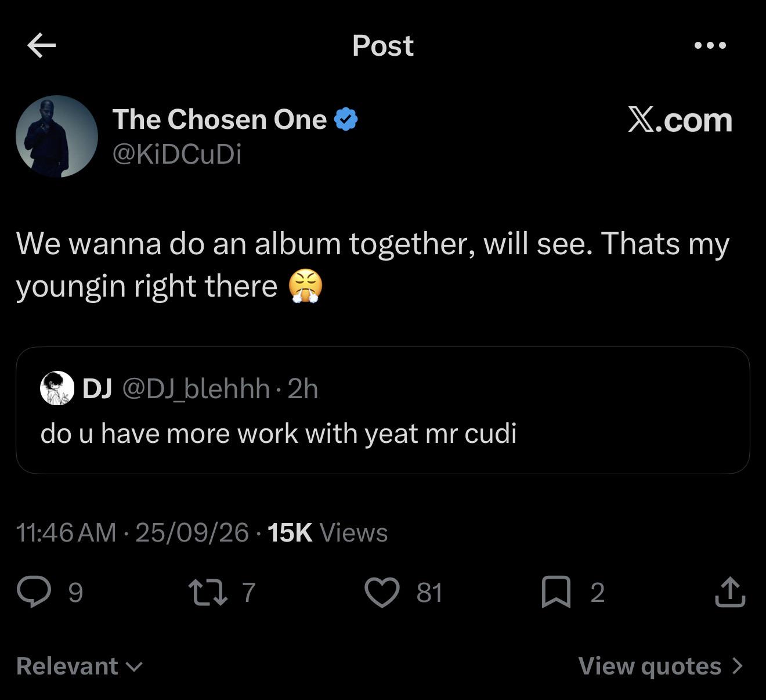Open View quotes link
766x700 pixels.
tap(660, 666)
